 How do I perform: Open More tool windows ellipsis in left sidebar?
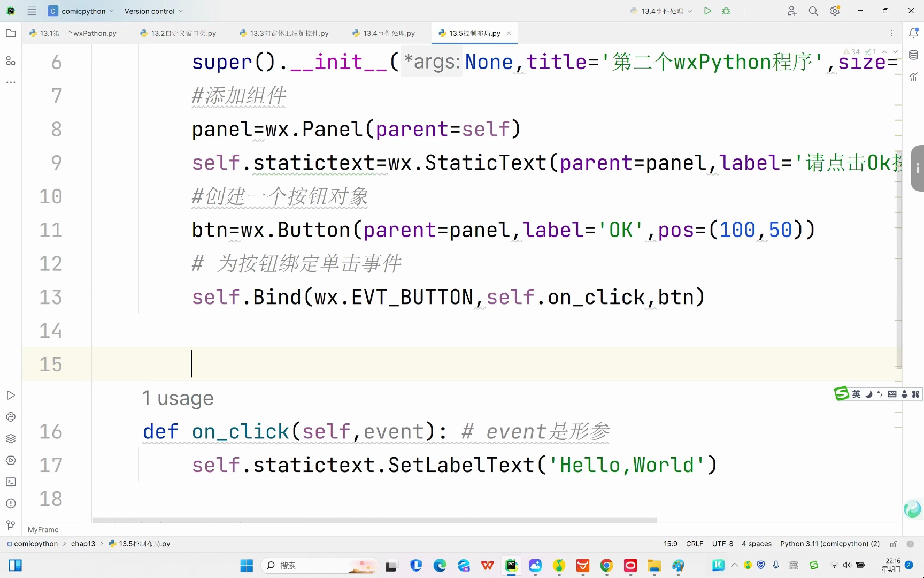(11, 82)
